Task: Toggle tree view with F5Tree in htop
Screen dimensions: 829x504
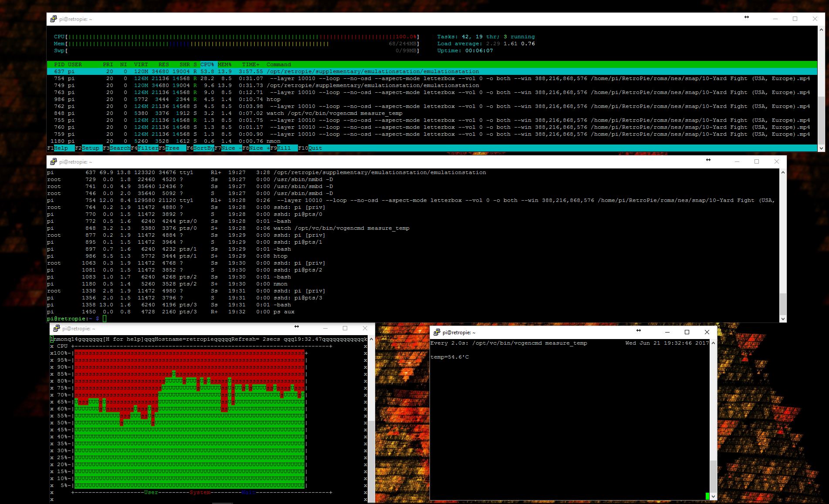Action: click(169, 148)
